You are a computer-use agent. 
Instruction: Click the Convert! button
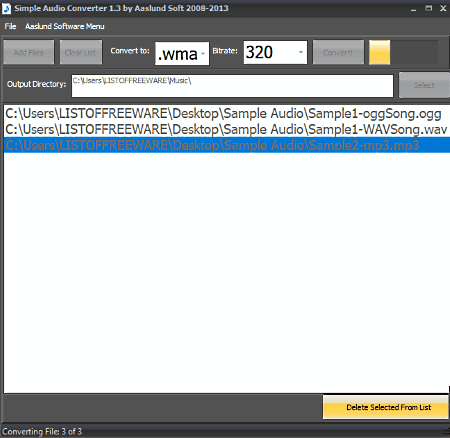click(x=338, y=52)
